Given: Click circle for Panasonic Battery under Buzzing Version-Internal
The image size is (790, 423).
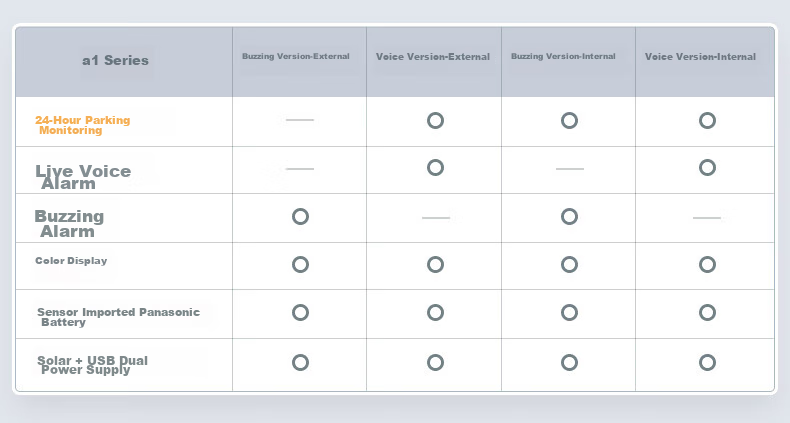Looking at the screenshot, I should (x=569, y=313).
